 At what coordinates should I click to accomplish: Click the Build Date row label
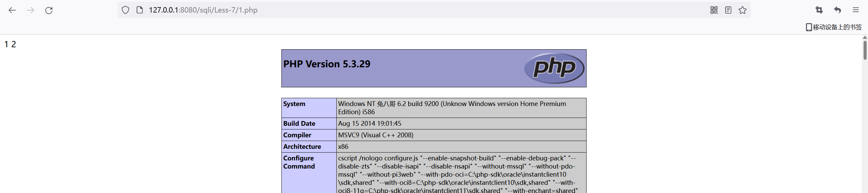click(x=299, y=124)
